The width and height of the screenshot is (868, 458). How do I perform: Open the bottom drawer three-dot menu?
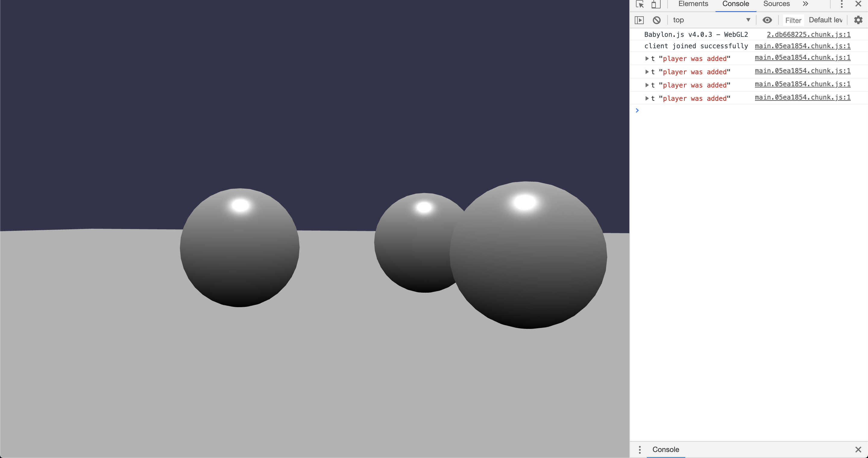pyautogui.click(x=640, y=449)
